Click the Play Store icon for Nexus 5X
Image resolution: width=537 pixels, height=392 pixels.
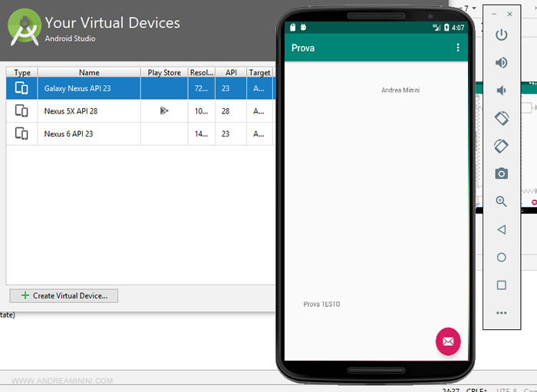[x=164, y=110]
